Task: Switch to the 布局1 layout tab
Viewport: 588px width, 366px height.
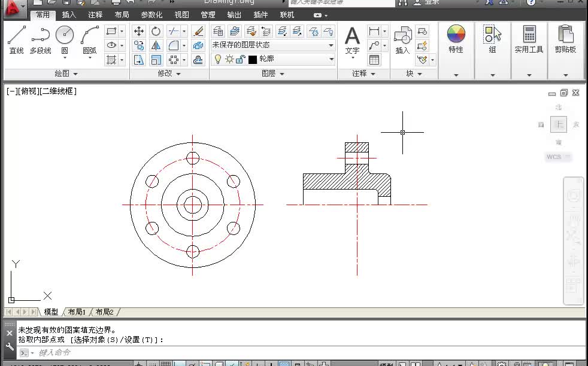Action: click(77, 312)
